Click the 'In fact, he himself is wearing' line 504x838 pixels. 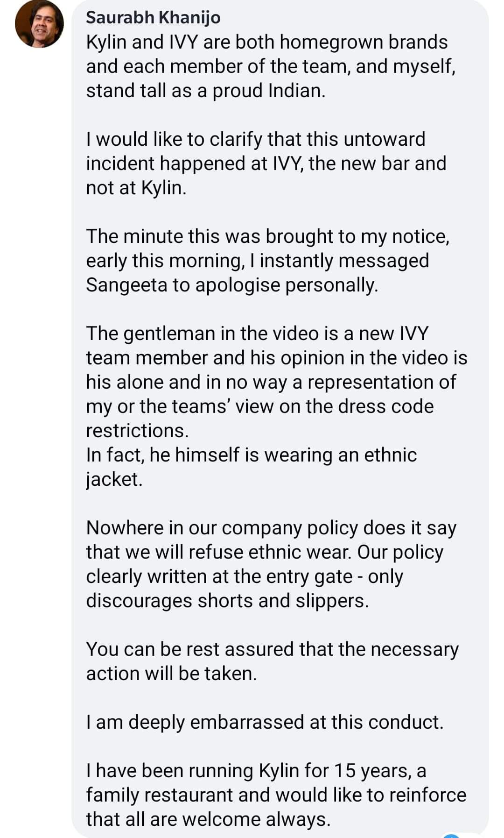tap(251, 455)
